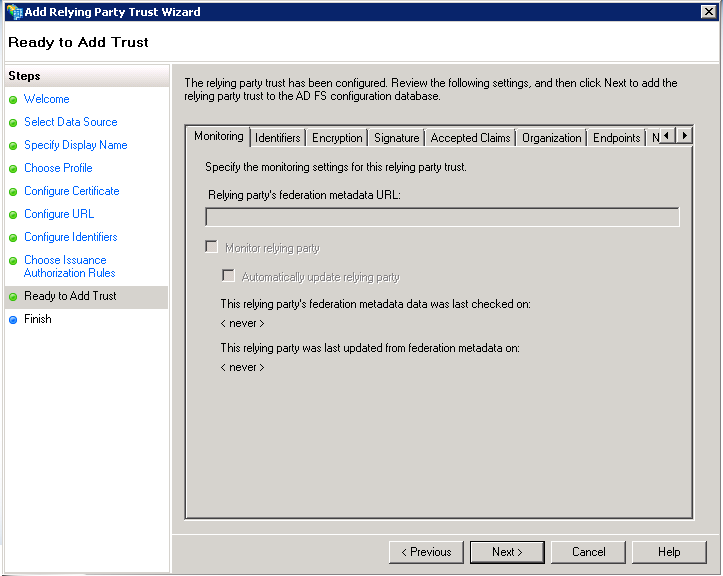Select the Ready to Add Trust step
Viewport: 723px width, 576px height.
[x=70, y=296]
